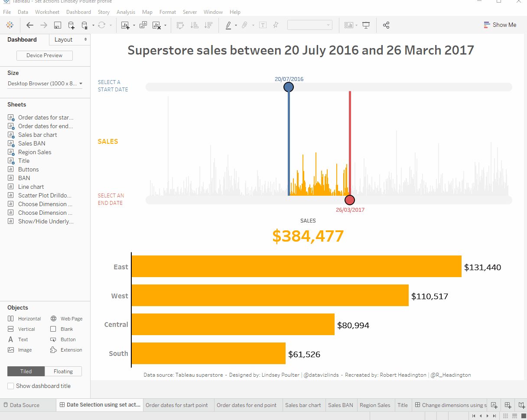Click the blue start date slider handle
The height and width of the screenshot is (420, 527).
(x=289, y=87)
